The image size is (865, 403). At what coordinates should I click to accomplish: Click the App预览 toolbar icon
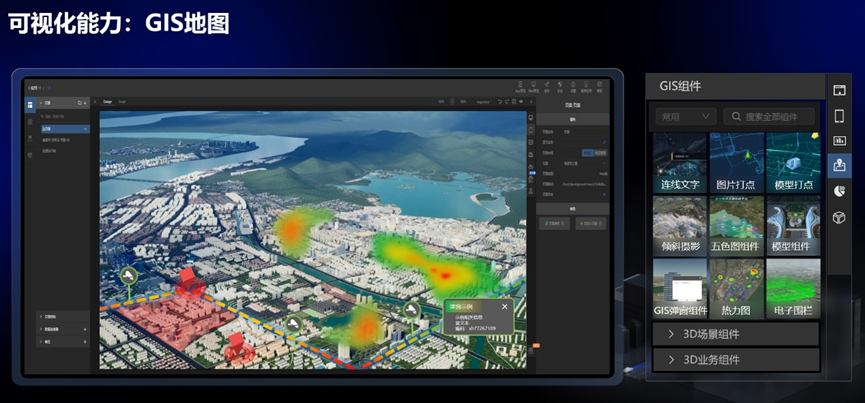(x=520, y=87)
